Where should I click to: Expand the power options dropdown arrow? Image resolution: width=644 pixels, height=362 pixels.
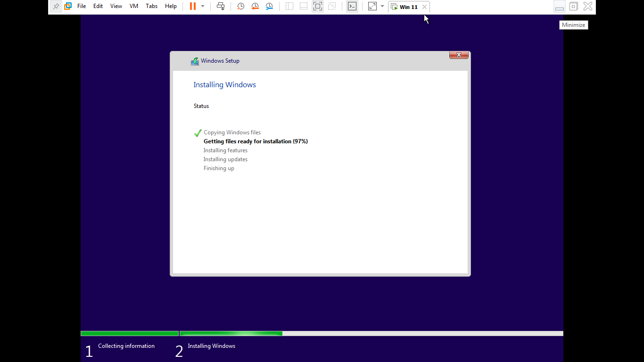point(203,7)
